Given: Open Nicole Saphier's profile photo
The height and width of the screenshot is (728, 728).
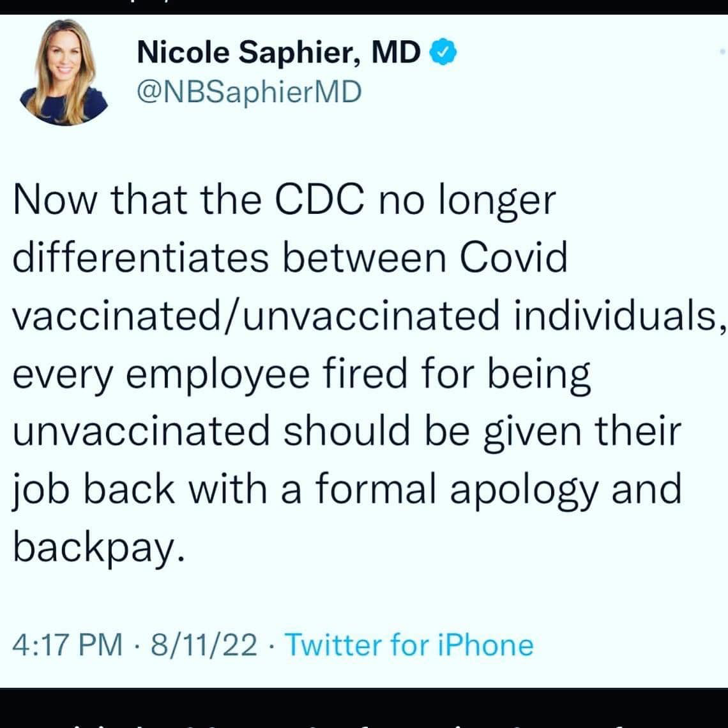Looking at the screenshot, I should 64,72.
